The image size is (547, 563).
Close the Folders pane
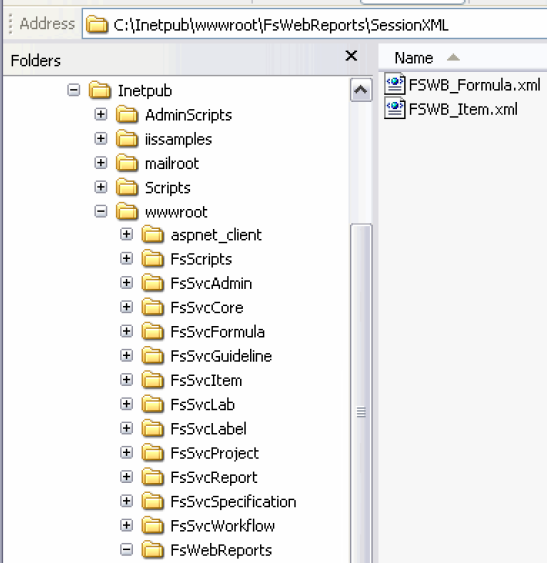point(351,56)
